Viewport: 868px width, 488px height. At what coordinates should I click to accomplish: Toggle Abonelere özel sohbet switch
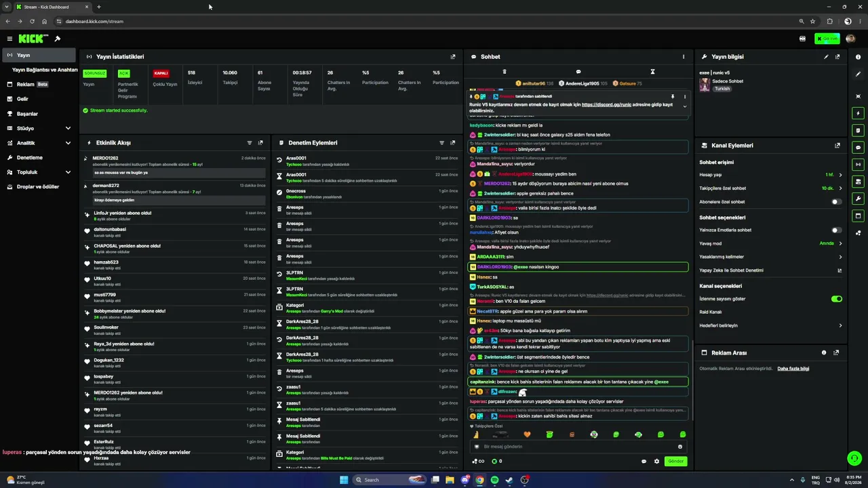837,202
